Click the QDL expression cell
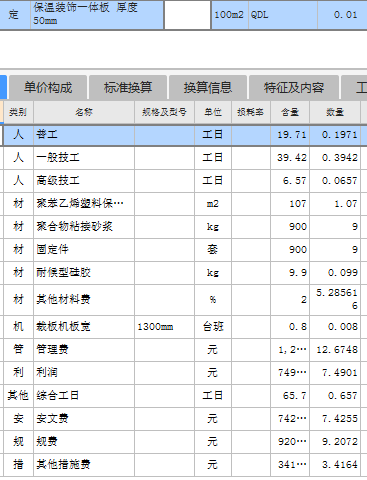Screen dimensions: 367x480 (x=283, y=14)
